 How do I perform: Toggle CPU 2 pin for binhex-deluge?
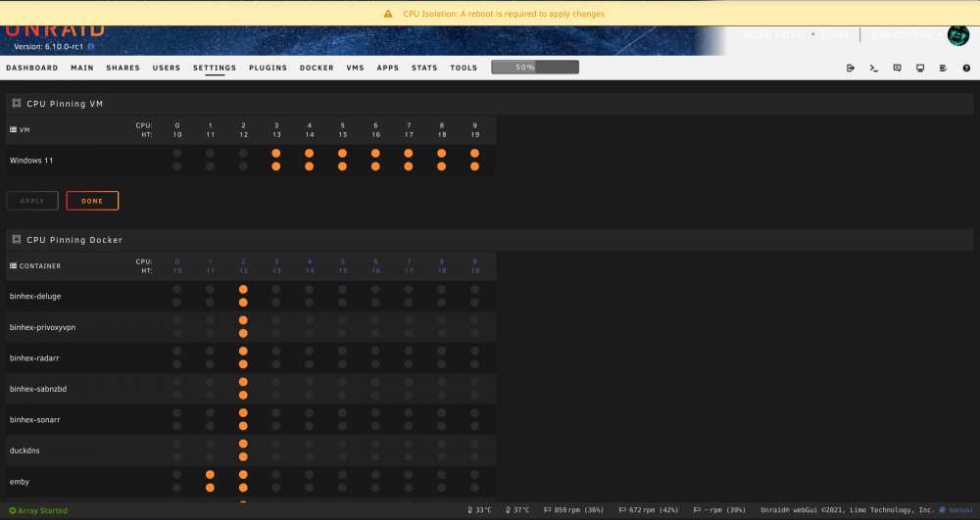tap(243, 289)
